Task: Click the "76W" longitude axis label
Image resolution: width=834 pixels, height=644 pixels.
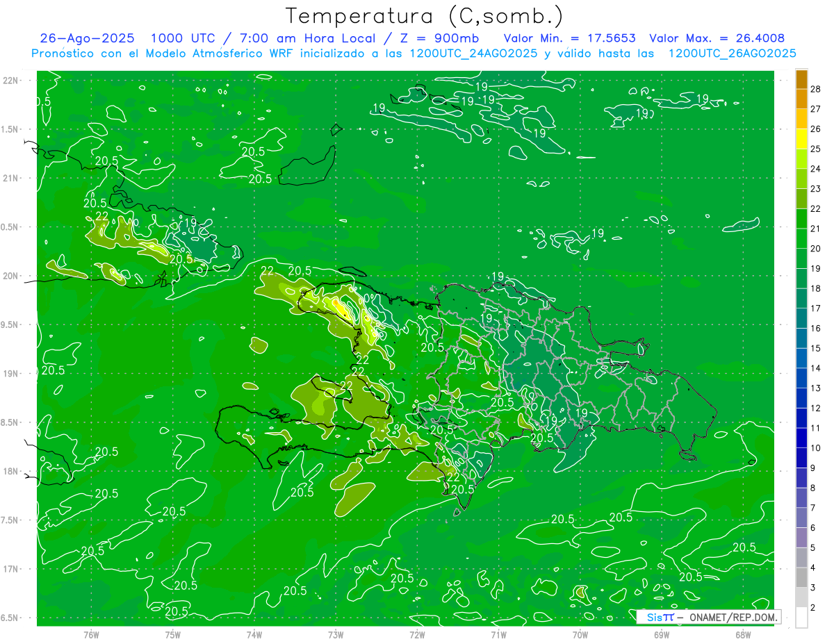Action: pos(91,635)
